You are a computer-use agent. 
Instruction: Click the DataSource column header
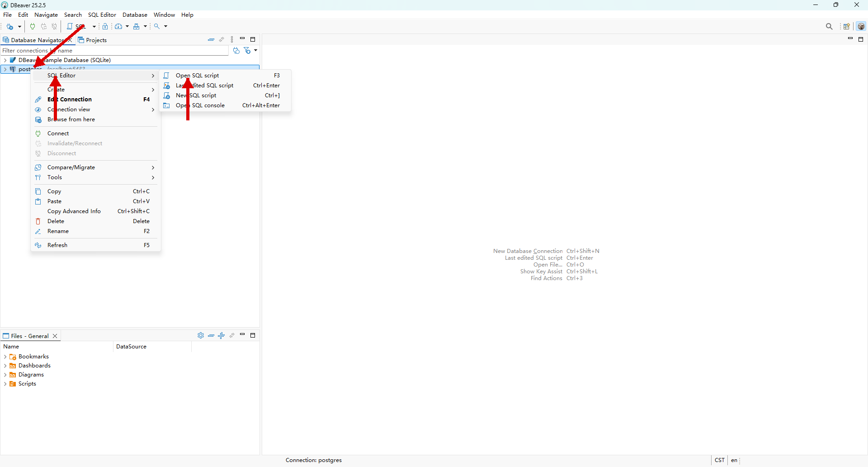152,347
